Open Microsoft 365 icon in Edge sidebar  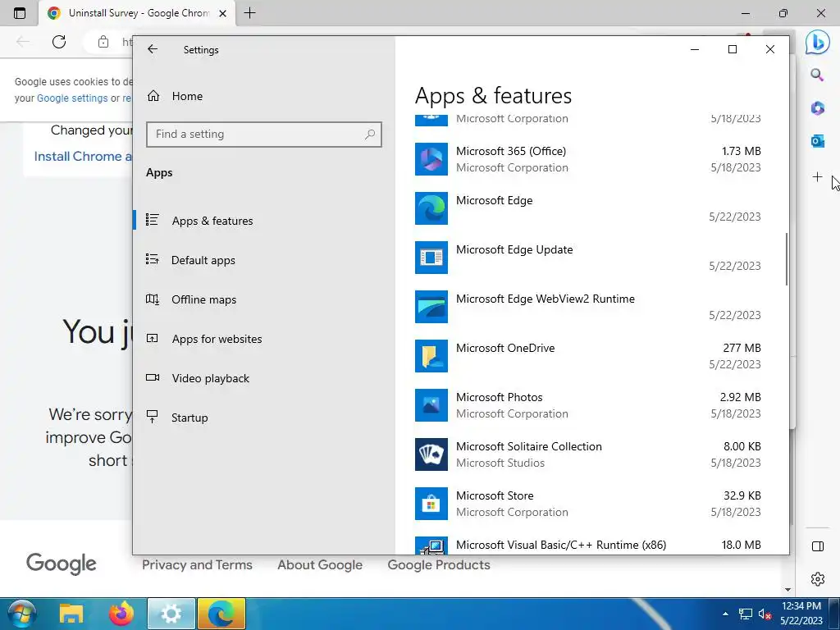[x=818, y=108]
